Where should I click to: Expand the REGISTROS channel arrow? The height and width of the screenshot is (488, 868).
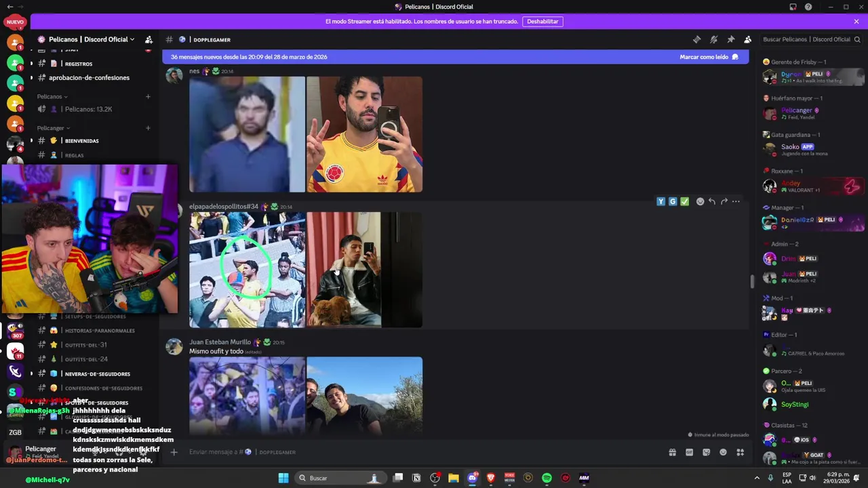pyautogui.click(x=31, y=64)
